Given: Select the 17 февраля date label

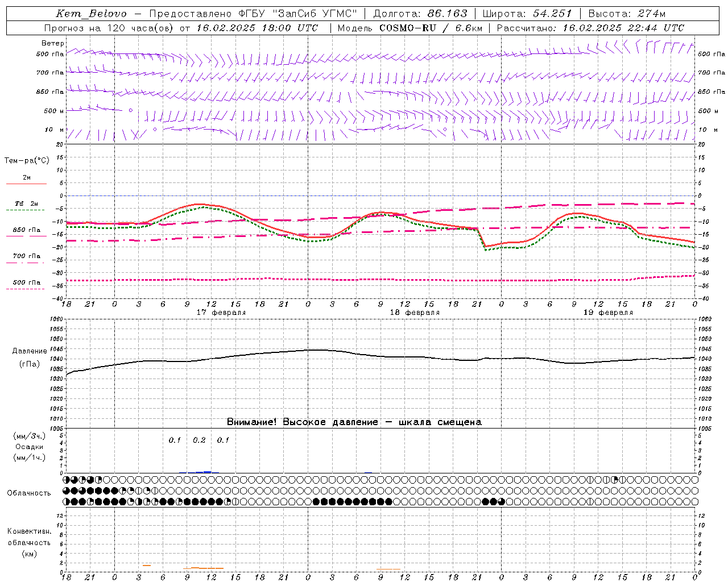Looking at the screenshot, I should 221,313.
